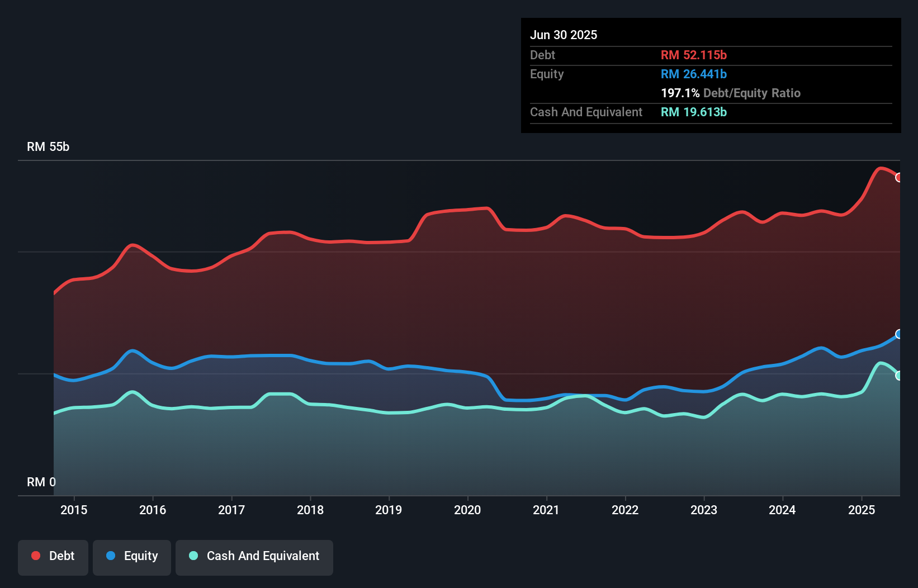The height and width of the screenshot is (588, 918).
Task: Collapse the tooltip details panel
Action: [710, 75]
